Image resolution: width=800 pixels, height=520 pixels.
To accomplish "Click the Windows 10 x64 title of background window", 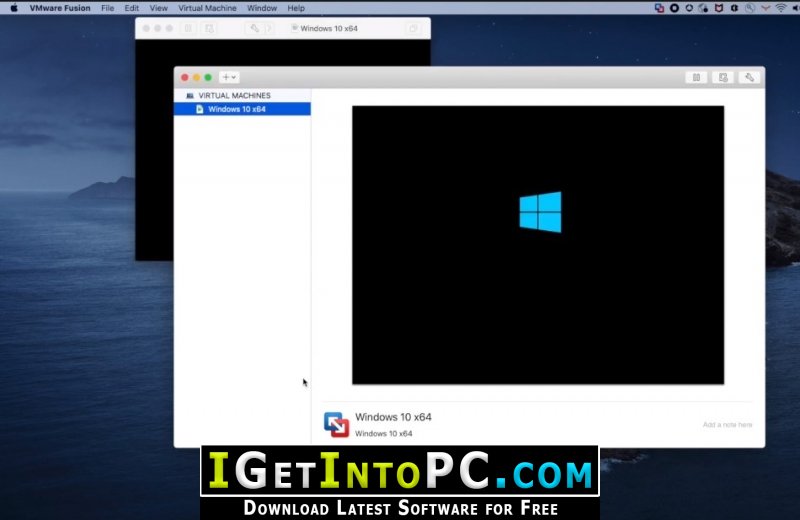I will pos(329,29).
